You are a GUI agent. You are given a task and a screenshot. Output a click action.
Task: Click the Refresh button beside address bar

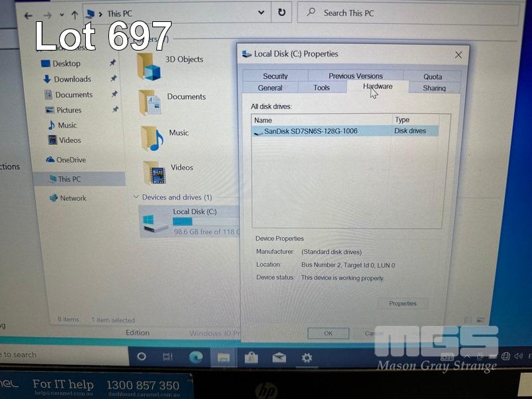(282, 13)
